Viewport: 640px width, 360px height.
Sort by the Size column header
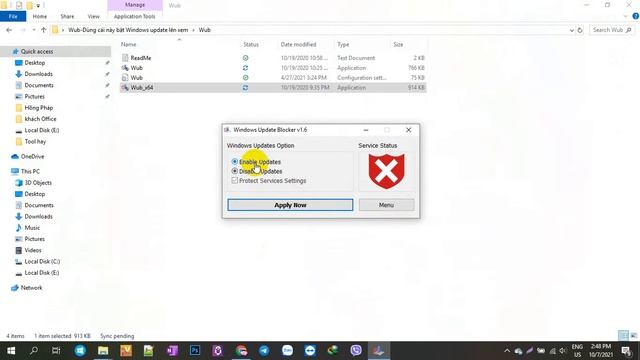click(x=398, y=44)
